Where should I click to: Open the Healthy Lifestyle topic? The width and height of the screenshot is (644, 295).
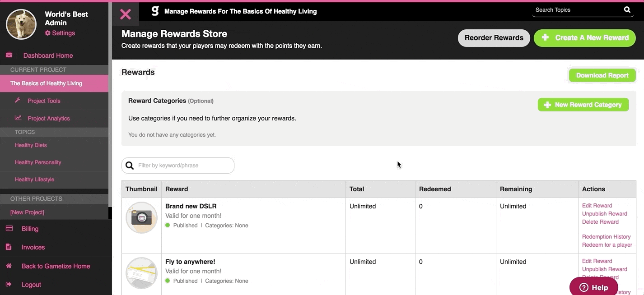coord(34,180)
